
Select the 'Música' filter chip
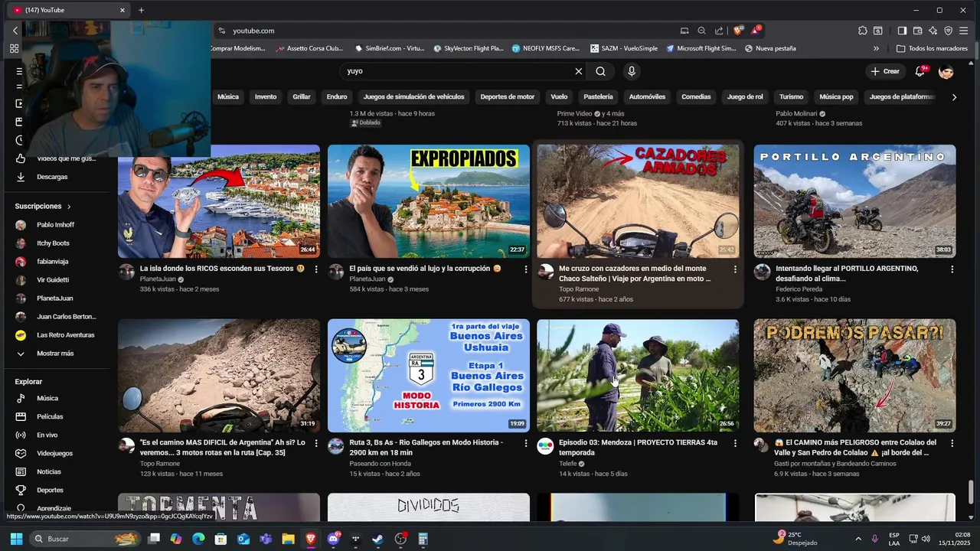pos(228,97)
